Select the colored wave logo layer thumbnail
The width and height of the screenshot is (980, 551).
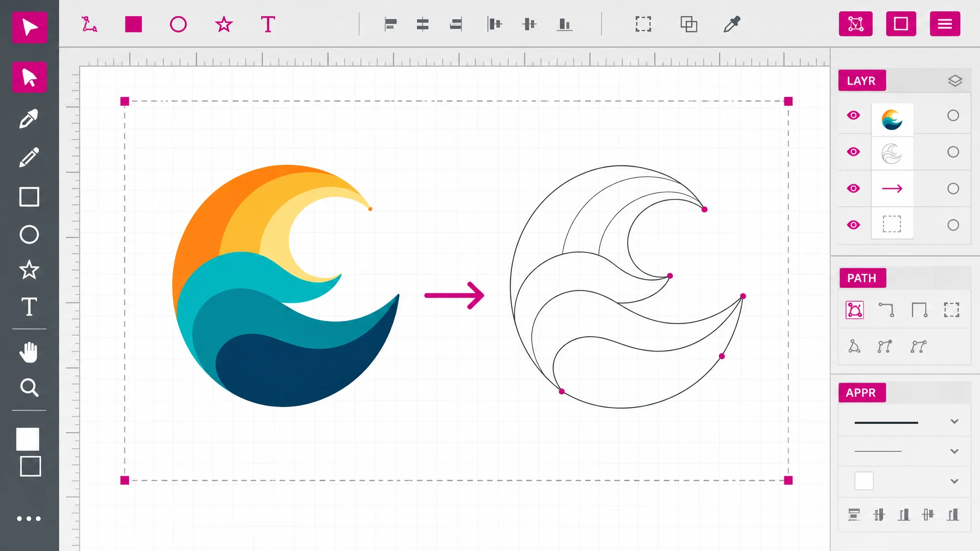892,119
